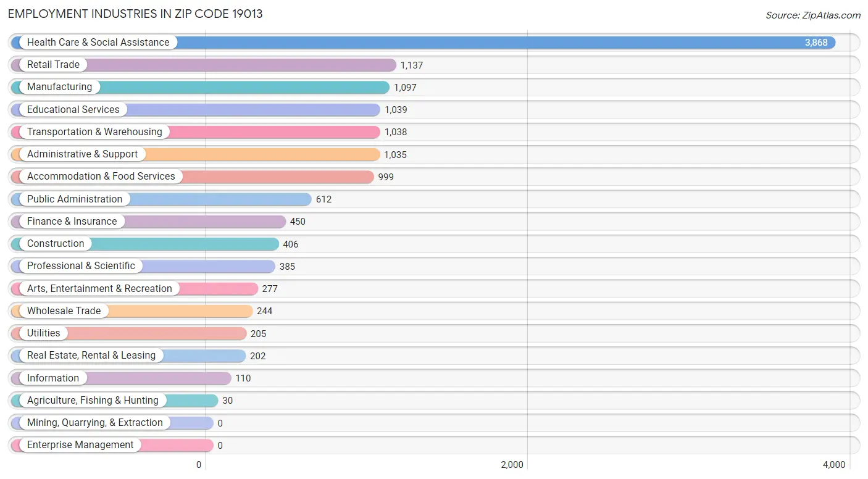Click the Accommodation & Food Services label

[101, 177]
